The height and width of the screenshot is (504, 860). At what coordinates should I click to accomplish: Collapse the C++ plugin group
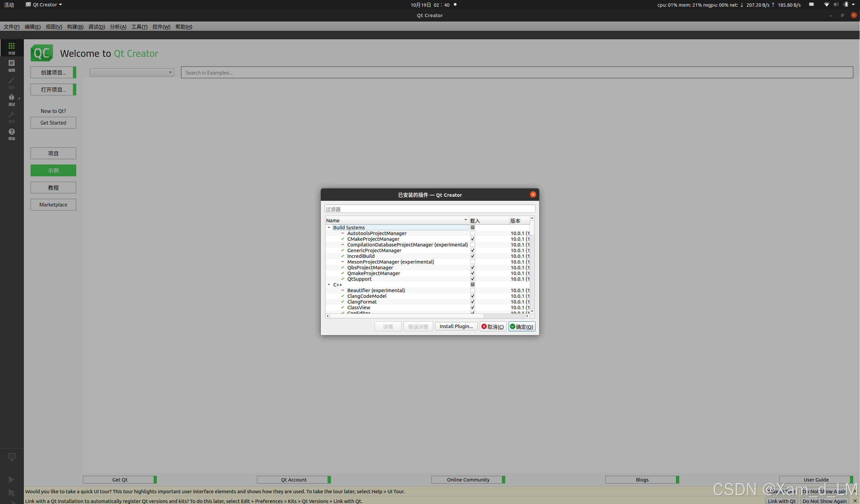[329, 285]
